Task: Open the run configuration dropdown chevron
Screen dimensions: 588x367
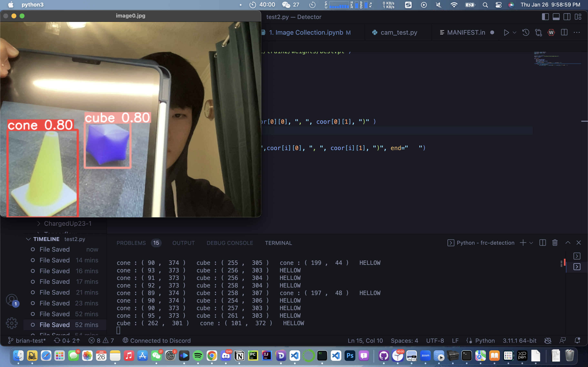Action: (x=514, y=32)
